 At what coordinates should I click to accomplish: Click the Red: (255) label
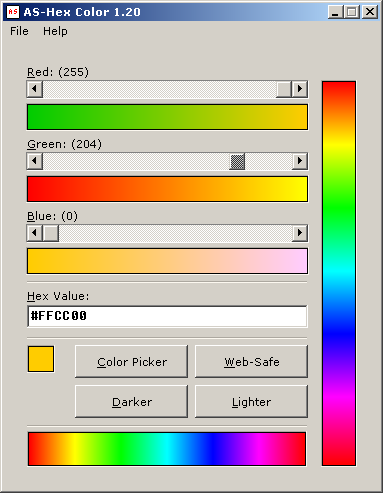click(x=58, y=72)
